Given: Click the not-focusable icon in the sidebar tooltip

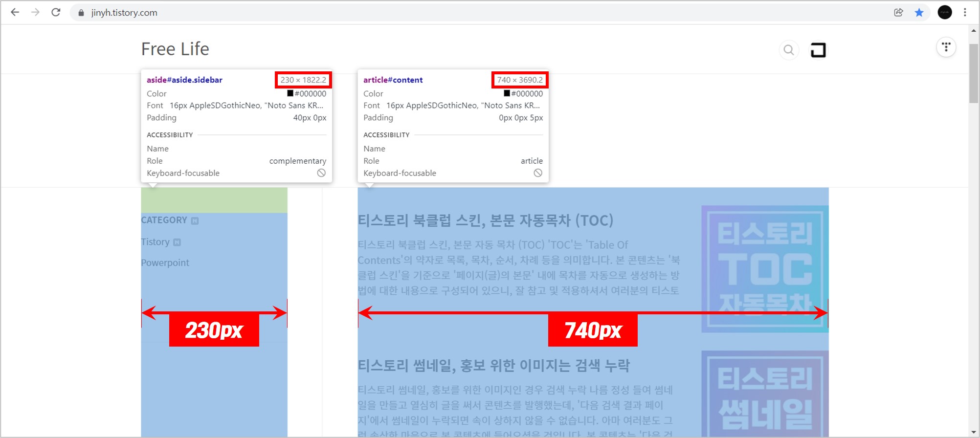Looking at the screenshot, I should 321,173.
